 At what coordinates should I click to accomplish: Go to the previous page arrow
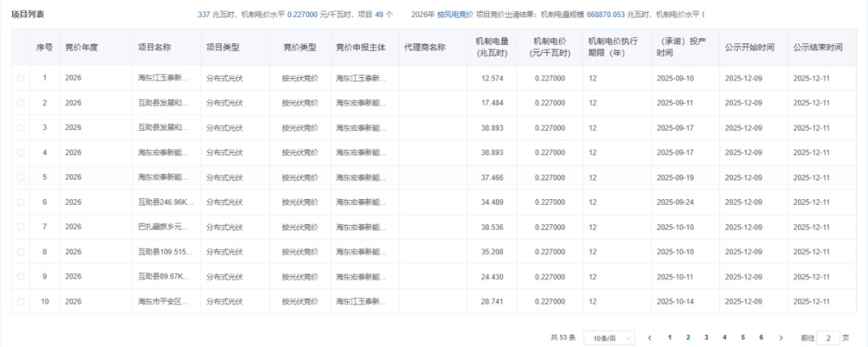650,338
